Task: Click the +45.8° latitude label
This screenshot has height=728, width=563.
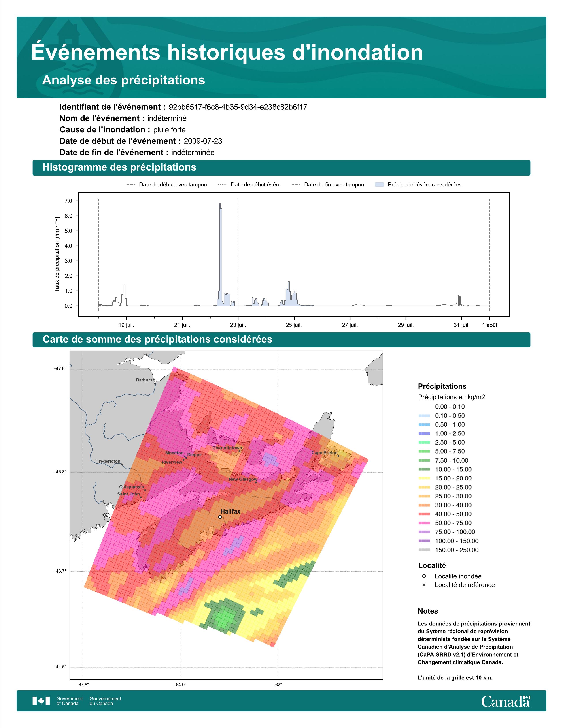Action: (60, 472)
